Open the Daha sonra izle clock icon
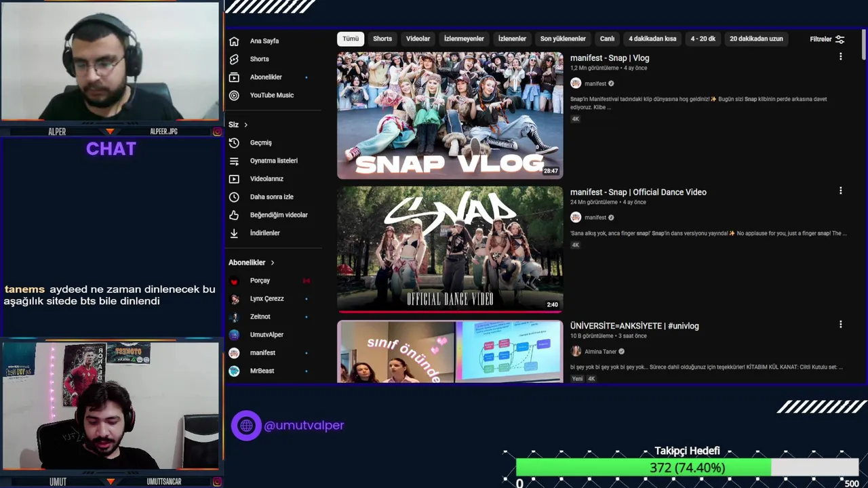Viewport: 868px width, 488px height. click(234, 197)
